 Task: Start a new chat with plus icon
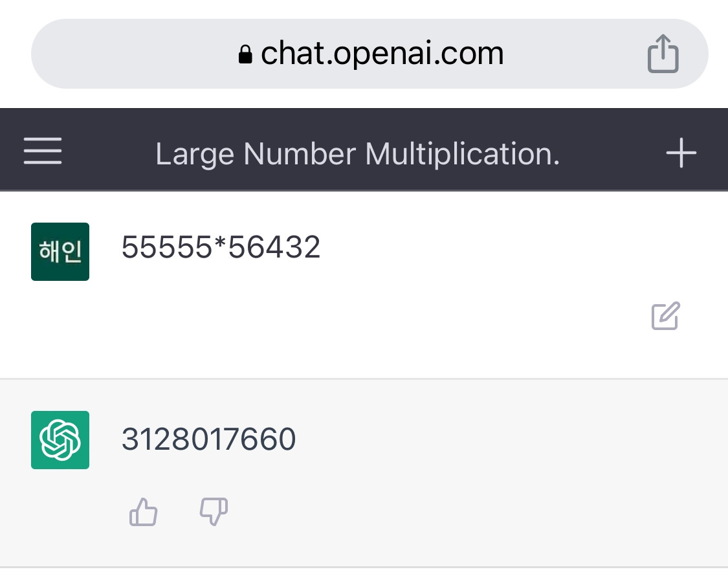point(681,153)
